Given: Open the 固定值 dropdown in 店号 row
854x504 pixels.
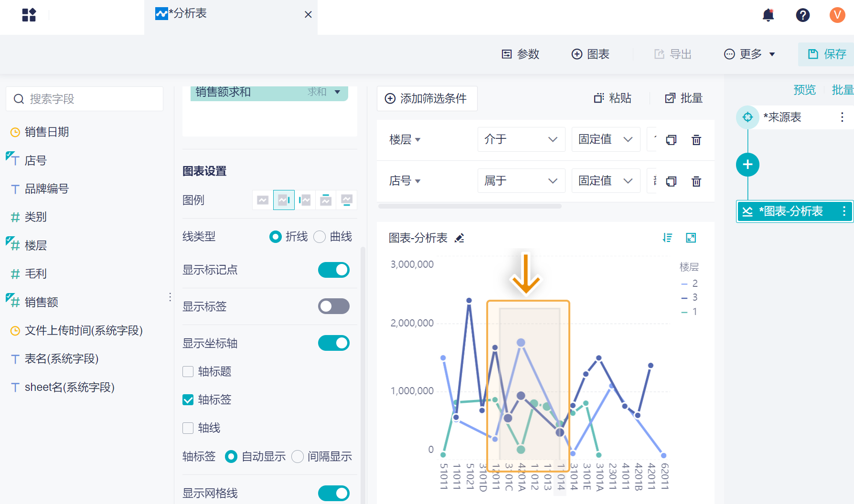Looking at the screenshot, I should coord(606,180).
